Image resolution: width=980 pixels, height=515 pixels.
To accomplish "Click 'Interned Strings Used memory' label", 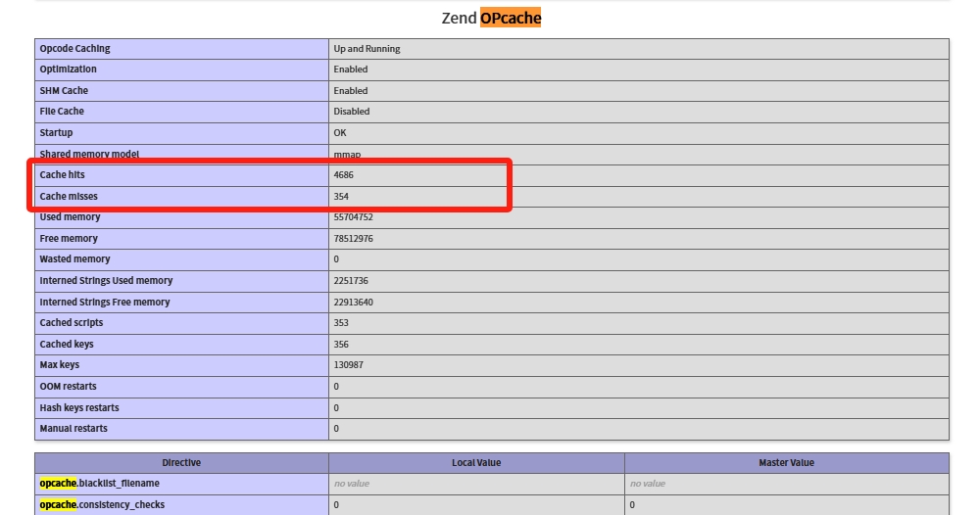I will pos(106,280).
